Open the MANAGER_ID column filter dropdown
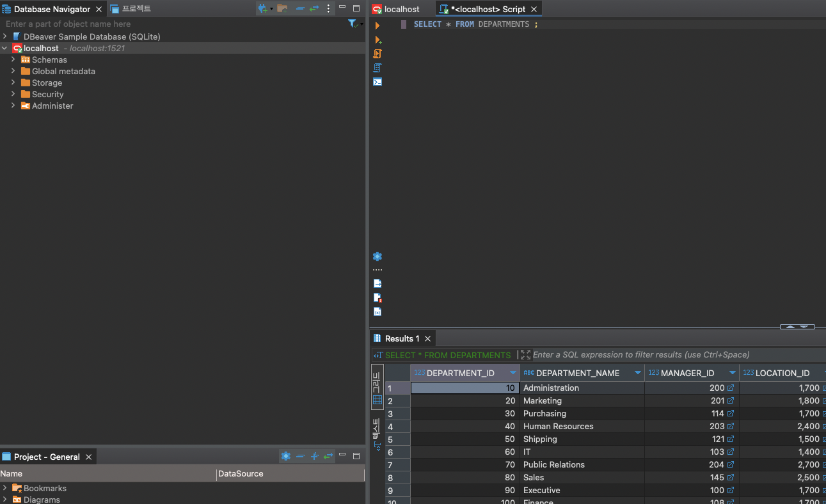826x504 pixels. tap(733, 373)
